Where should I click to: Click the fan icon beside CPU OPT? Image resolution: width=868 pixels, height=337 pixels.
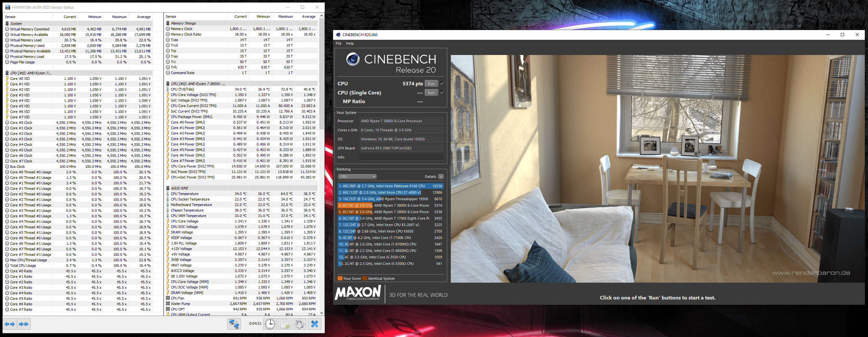tap(168, 309)
